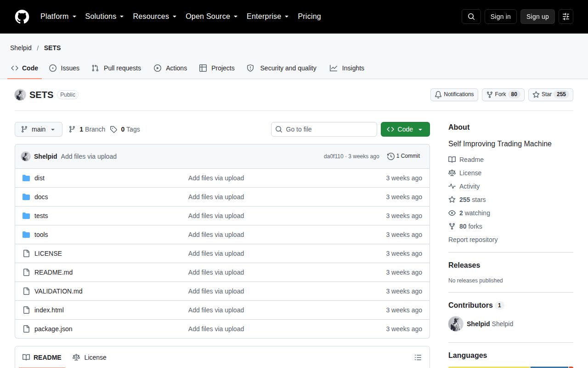Screen dimensions: 588x368
Task: Click the appearance settings icon beside Sign up
Action: click(566, 17)
